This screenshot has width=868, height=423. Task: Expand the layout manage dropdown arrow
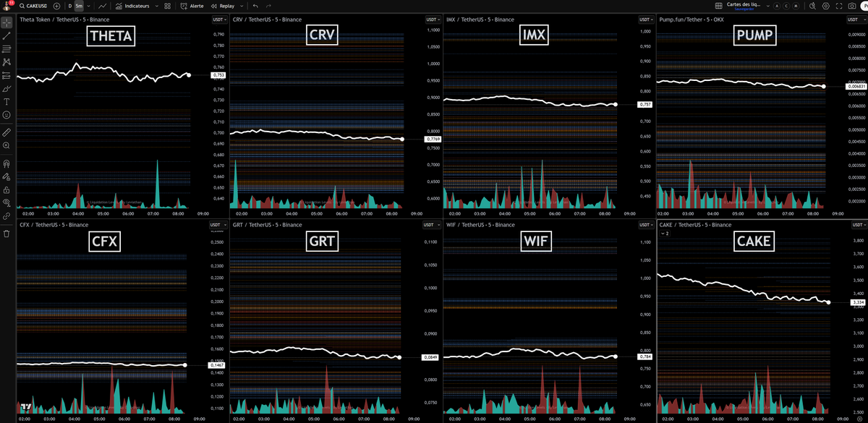pyautogui.click(x=768, y=6)
